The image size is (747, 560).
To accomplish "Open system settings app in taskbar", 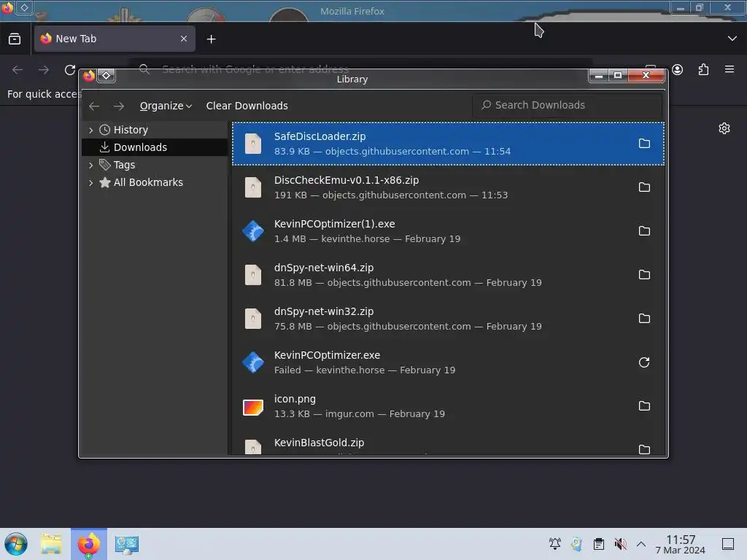I will [127, 544].
